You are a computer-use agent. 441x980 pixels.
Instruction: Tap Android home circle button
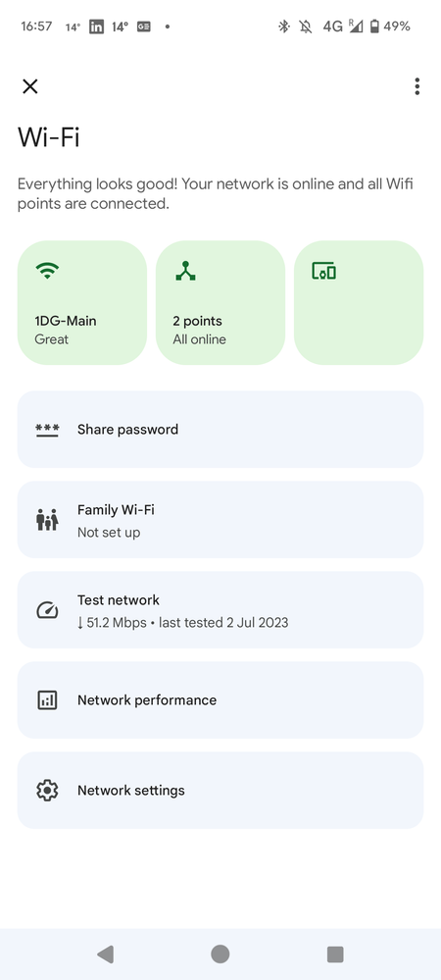(x=220, y=954)
